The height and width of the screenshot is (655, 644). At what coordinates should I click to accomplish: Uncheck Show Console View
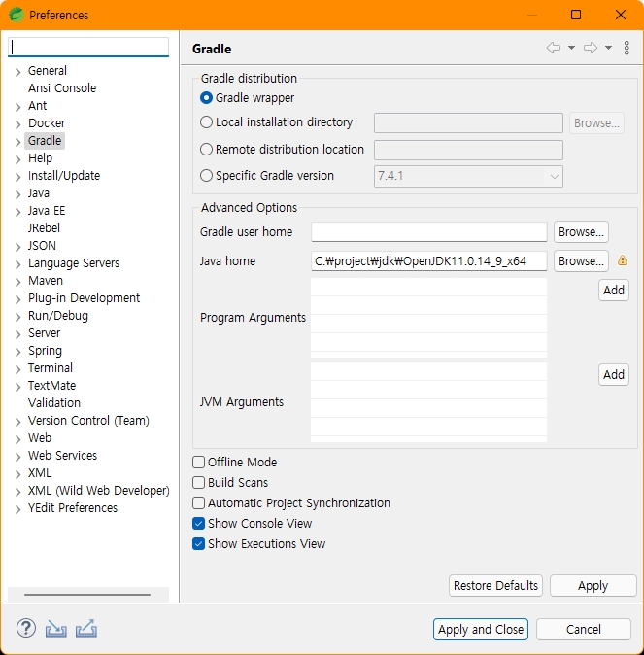tap(198, 524)
